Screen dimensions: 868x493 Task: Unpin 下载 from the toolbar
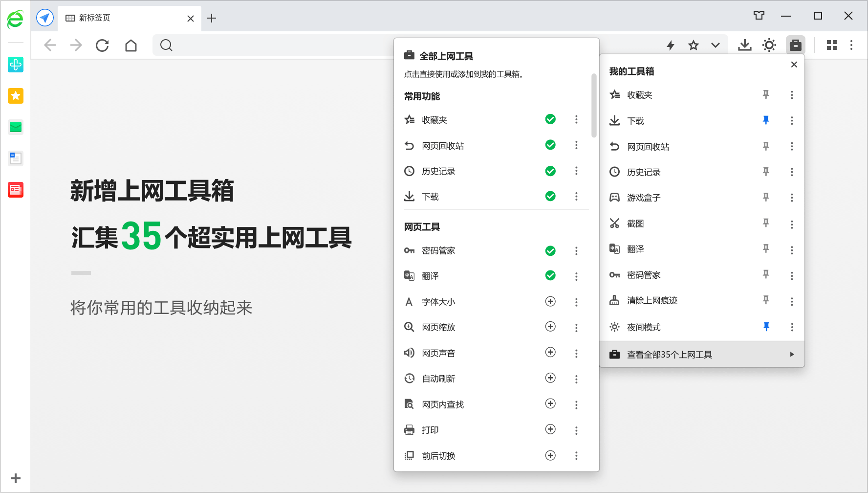tap(766, 120)
